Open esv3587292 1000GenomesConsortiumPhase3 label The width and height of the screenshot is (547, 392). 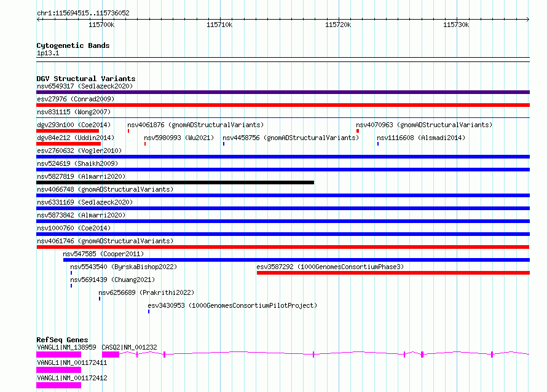(x=330, y=267)
